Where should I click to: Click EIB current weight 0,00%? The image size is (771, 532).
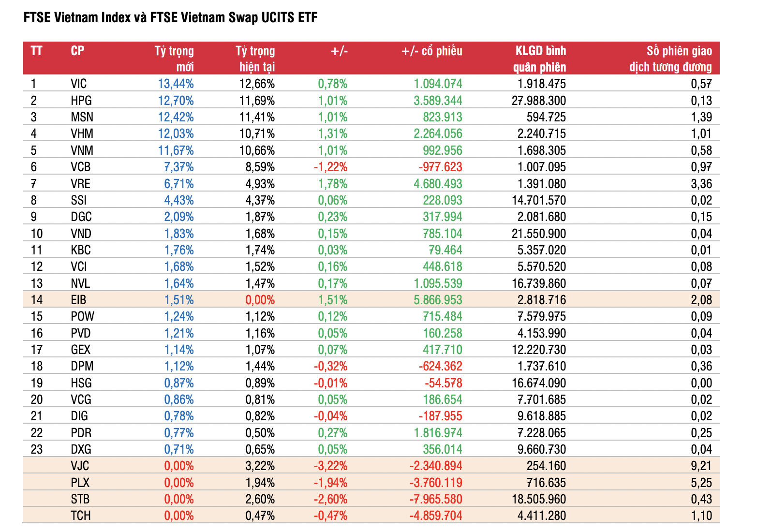(260, 300)
